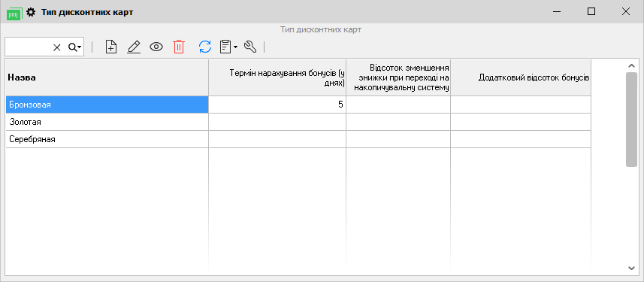Sort by the Назва column header
The height and width of the screenshot is (282, 644).
tap(107, 77)
